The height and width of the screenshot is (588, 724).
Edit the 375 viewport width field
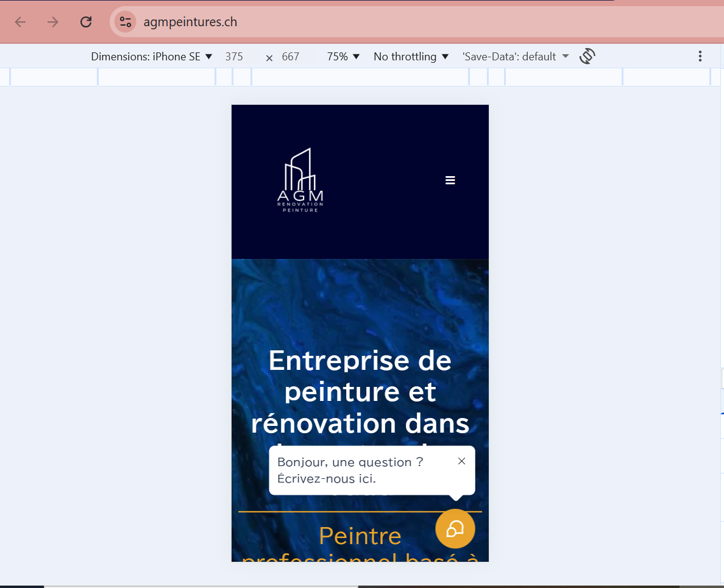[x=235, y=56]
